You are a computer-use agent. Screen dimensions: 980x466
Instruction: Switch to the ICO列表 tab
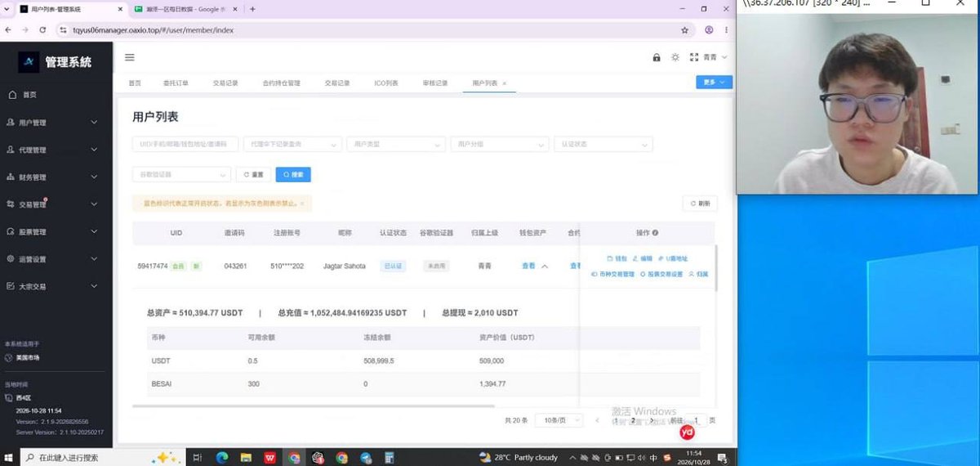[386, 83]
